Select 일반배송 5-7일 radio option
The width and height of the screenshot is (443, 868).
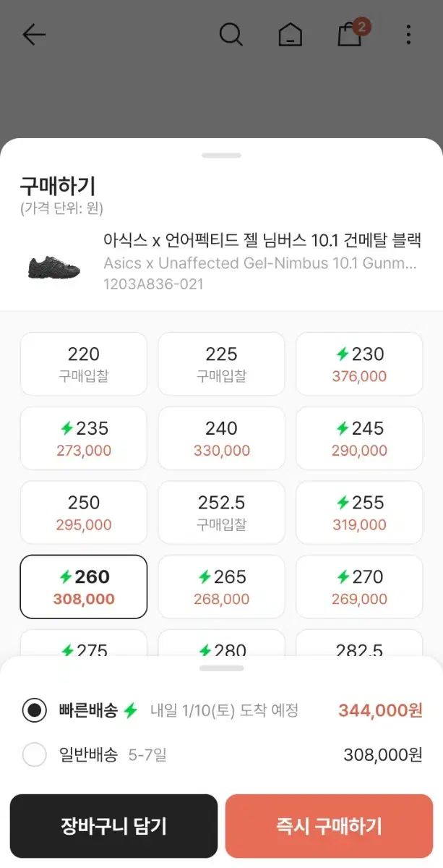[34, 754]
